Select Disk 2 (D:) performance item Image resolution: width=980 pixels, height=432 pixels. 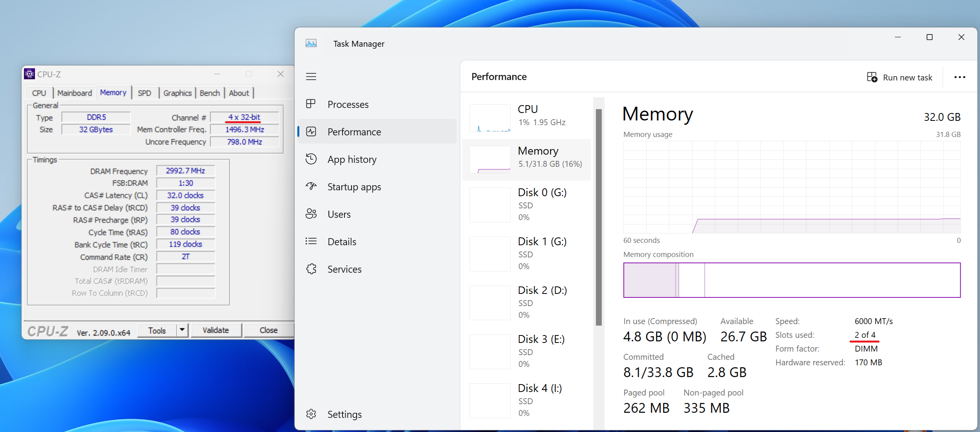tap(527, 303)
